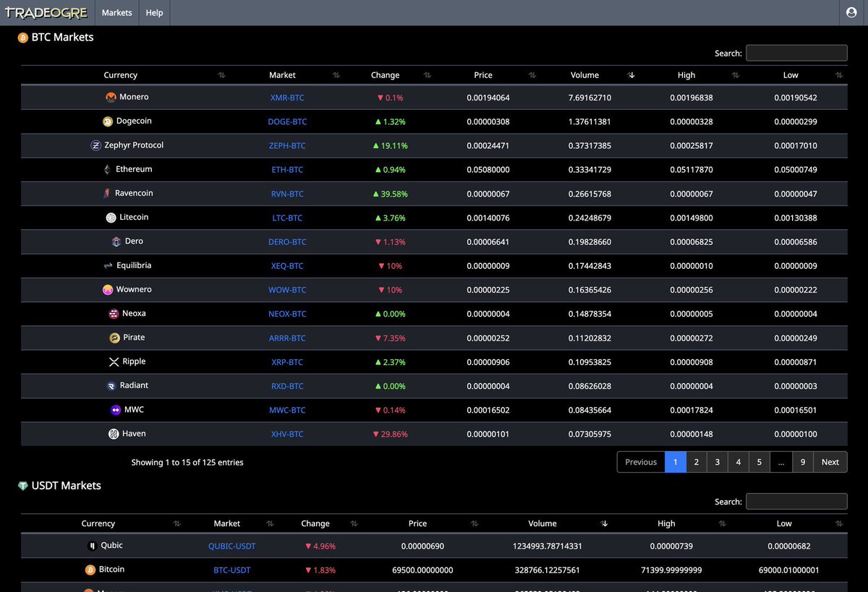Open the Help menu
The height and width of the screenshot is (592, 868).
[x=154, y=12]
